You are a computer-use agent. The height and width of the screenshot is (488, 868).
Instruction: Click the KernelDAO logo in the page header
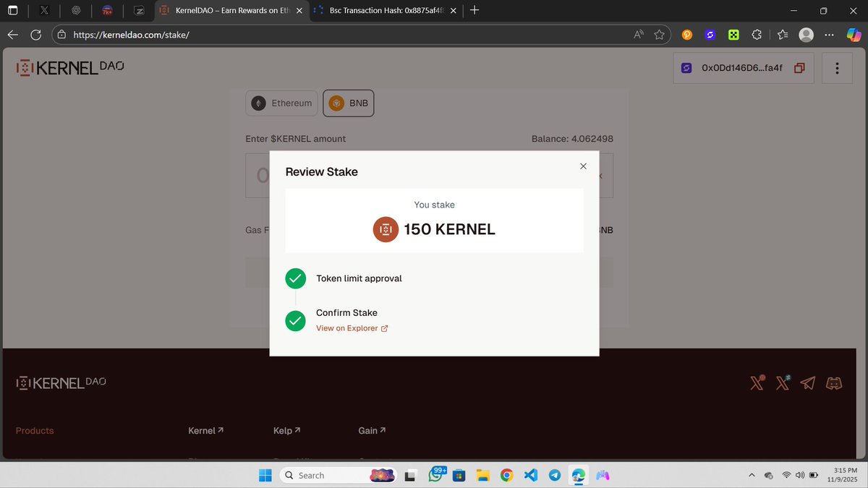(70, 68)
